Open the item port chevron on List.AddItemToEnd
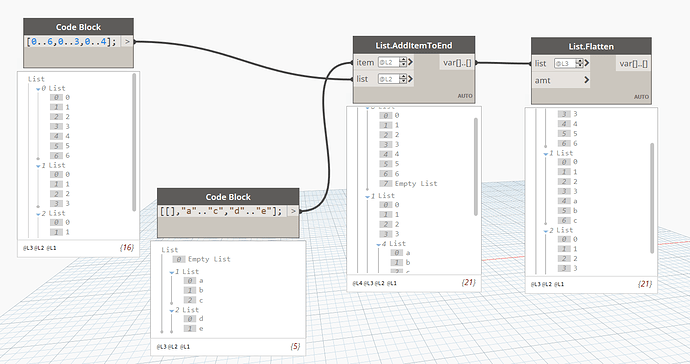This screenshot has height=364, width=690. (410, 63)
